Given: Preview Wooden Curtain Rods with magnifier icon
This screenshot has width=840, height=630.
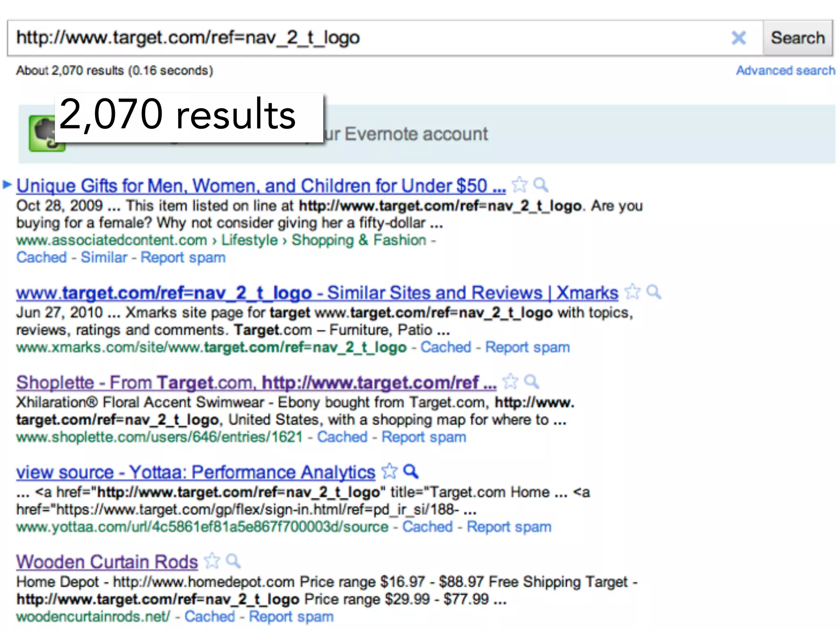Looking at the screenshot, I should [x=233, y=561].
